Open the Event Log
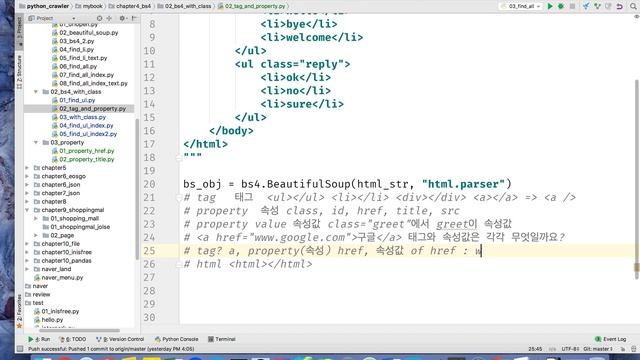Viewport: 640px width, 360px height. (x=611, y=339)
